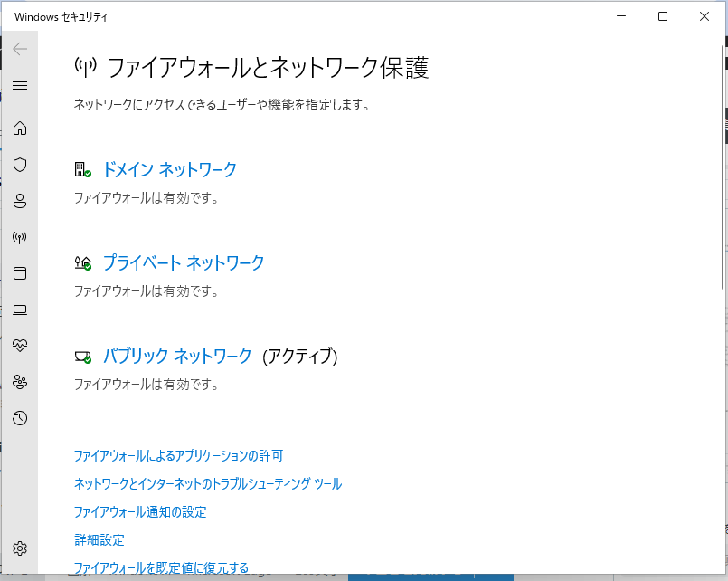The image size is (728, 581).
Task: Click the public network cafe icon
Action: click(82, 357)
